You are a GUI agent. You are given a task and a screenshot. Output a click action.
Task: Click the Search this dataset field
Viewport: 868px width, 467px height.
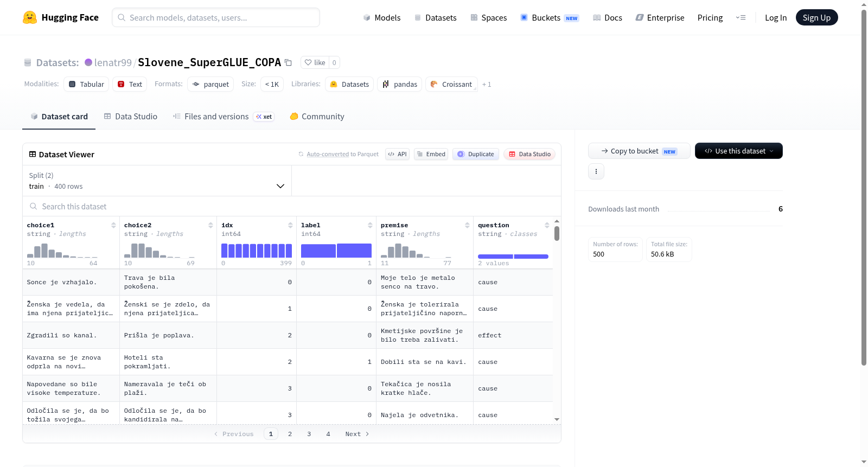292,207
